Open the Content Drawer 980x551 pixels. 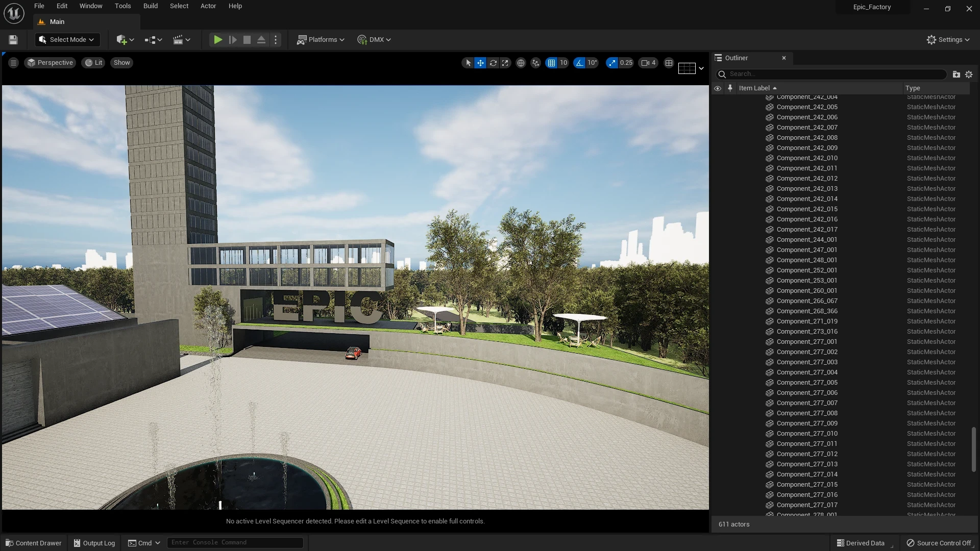pyautogui.click(x=33, y=542)
